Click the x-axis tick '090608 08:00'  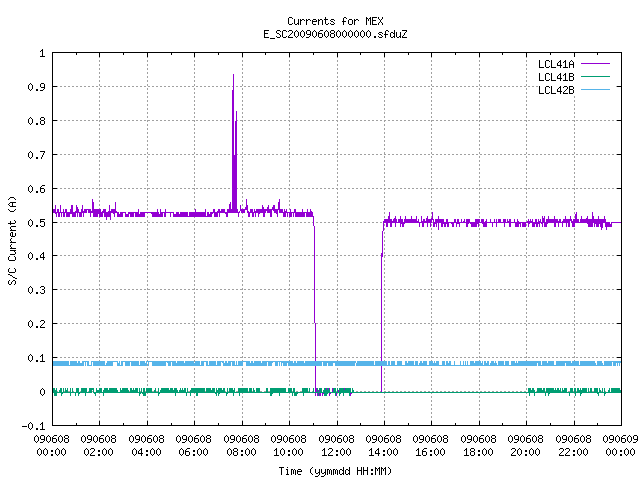click(x=241, y=446)
